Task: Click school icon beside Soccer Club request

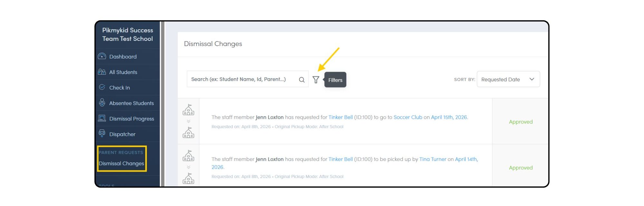Action: 188,110
